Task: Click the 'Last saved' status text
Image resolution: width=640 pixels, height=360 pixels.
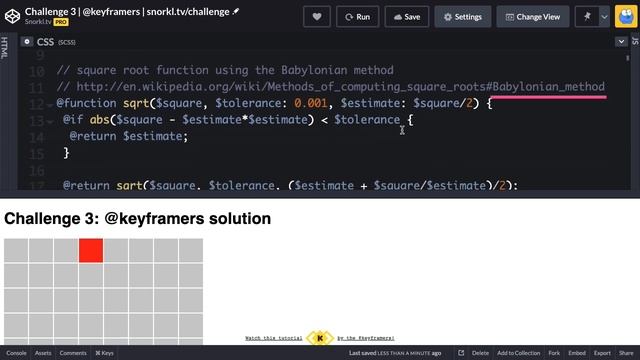Action: pyautogui.click(x=395, y=353)
